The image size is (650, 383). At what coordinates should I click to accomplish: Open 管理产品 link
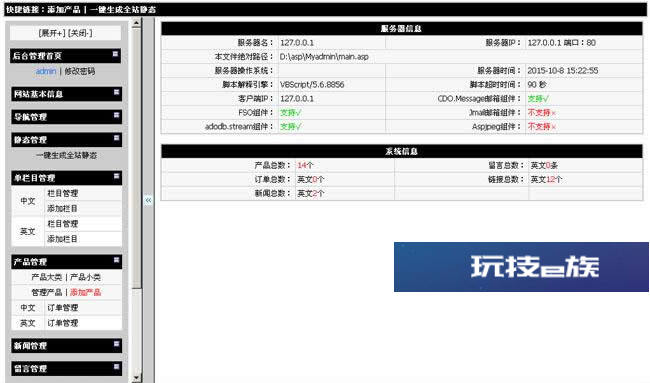(x=47, y=293)
